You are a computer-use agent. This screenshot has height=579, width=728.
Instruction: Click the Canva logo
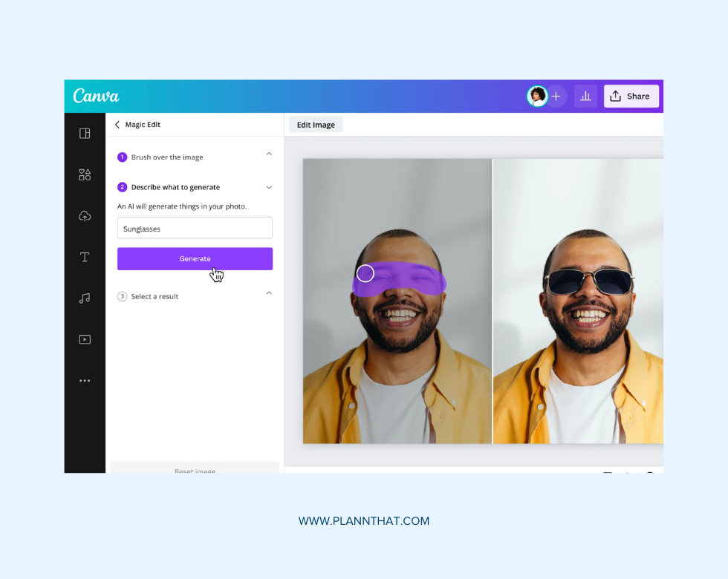(x=96, y=96)
